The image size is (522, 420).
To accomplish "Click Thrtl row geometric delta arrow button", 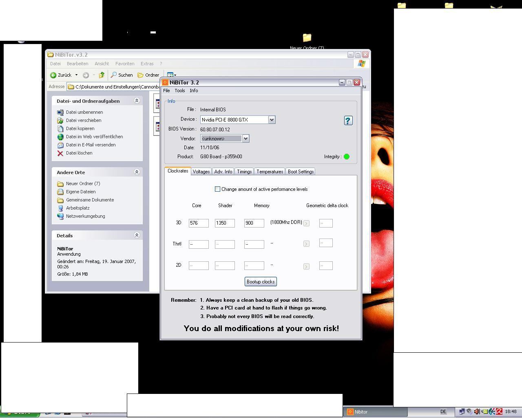I will [x=306, y=244].
